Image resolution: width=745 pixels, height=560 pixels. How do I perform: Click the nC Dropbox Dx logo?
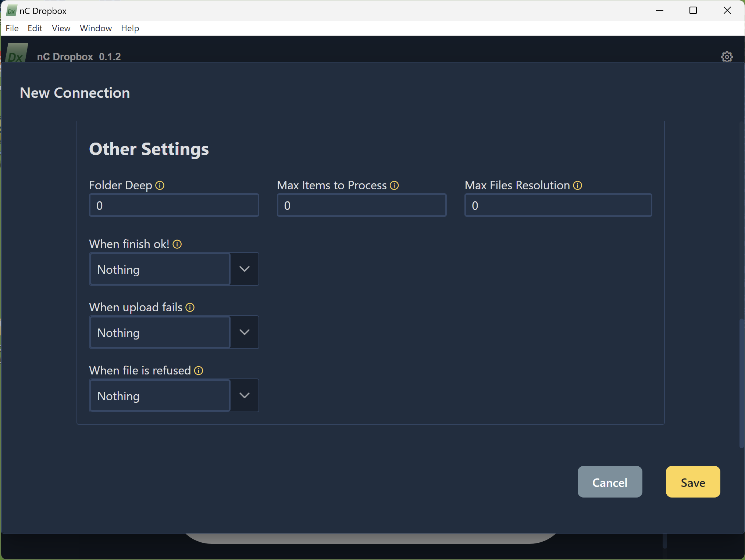16,53
